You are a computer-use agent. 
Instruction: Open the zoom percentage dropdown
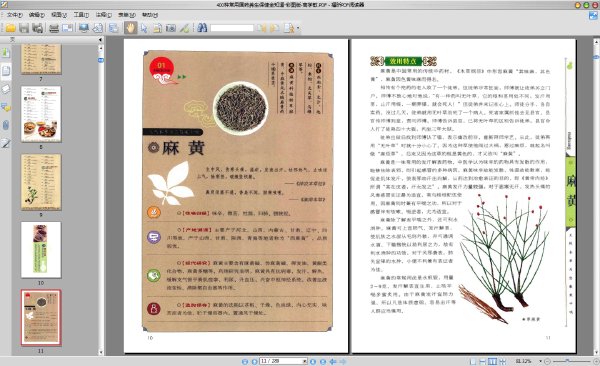point(540,361)
